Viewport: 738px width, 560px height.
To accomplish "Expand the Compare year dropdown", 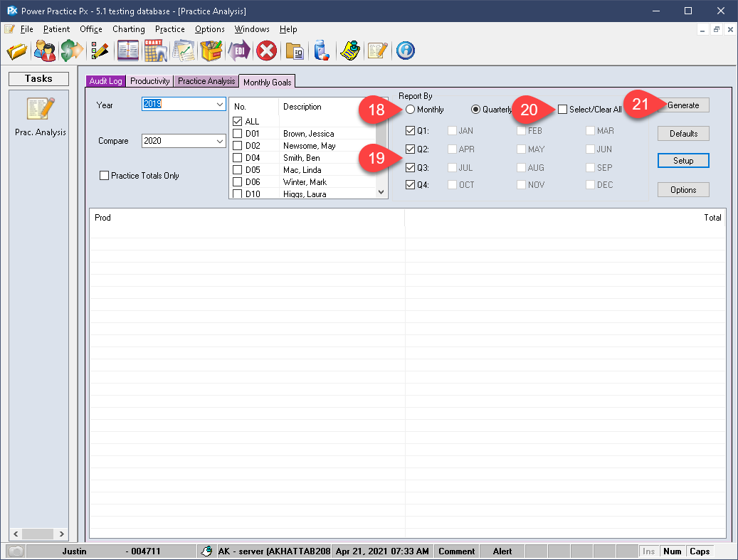I will tap(220, 141).
